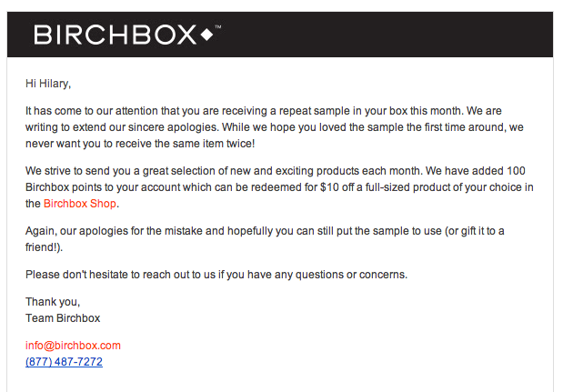Screen dimensions: 563x392
Task: Click the "Hi Hilary," greeting
Action: click(48, 84)
